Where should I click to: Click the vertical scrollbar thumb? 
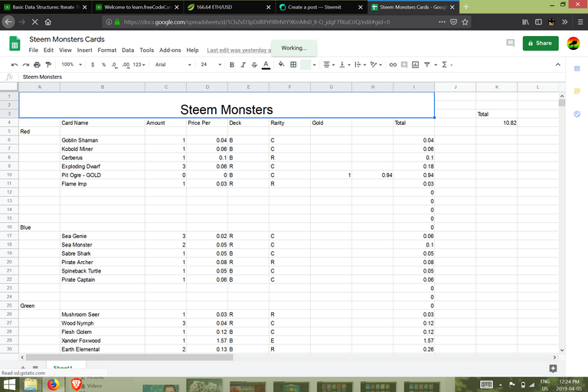pyautogui.click(x=562, y=103)
